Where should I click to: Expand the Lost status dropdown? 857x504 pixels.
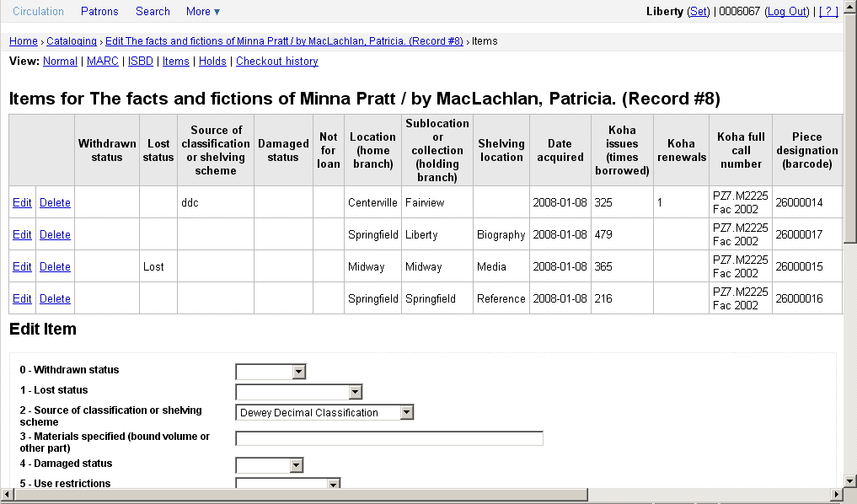[x=298, y=392]
